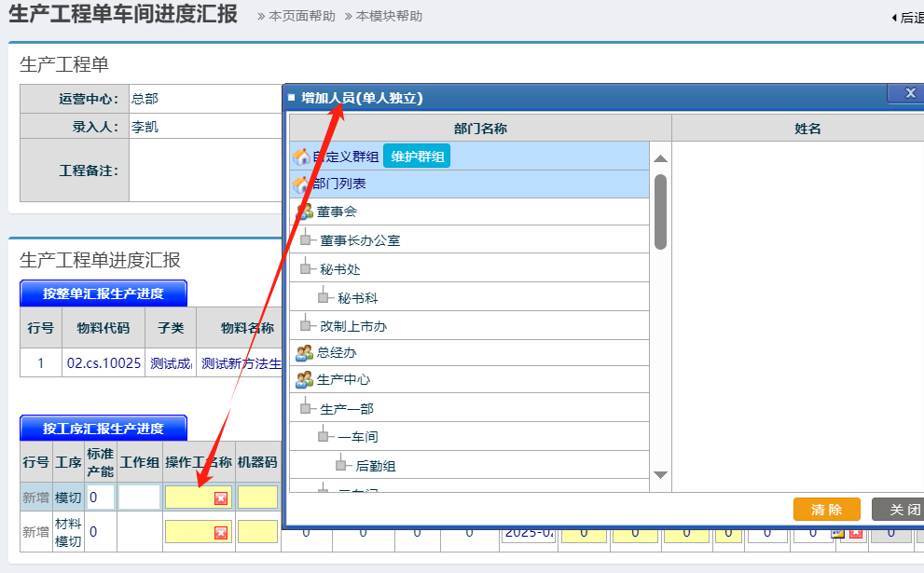Screen dimensions: 924x573
Task: Click the house icon beside 自定义群组
Action: 301,157
